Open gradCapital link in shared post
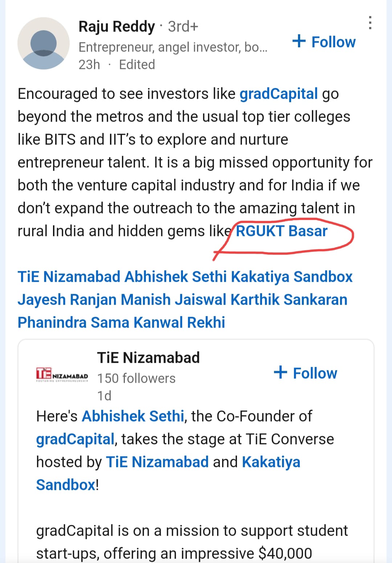This screenshot has width=392, height=563. tap(75, 439)
